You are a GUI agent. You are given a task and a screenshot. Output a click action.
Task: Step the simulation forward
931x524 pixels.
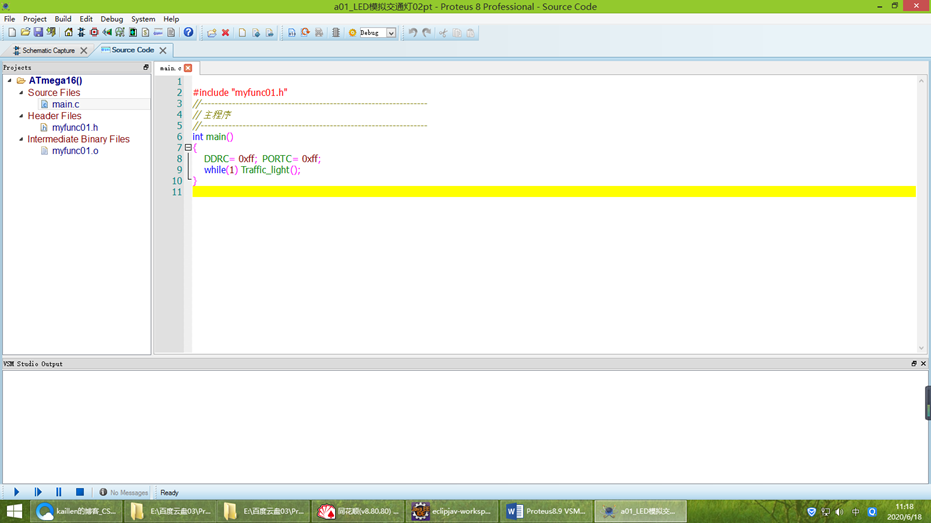[38, 492]
